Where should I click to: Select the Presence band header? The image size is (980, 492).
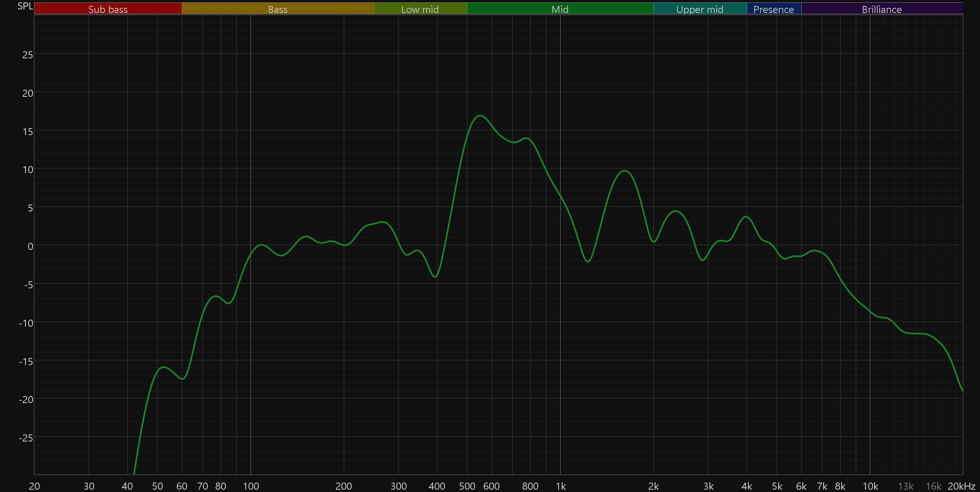pyautogui.click(x=773, y=9)
